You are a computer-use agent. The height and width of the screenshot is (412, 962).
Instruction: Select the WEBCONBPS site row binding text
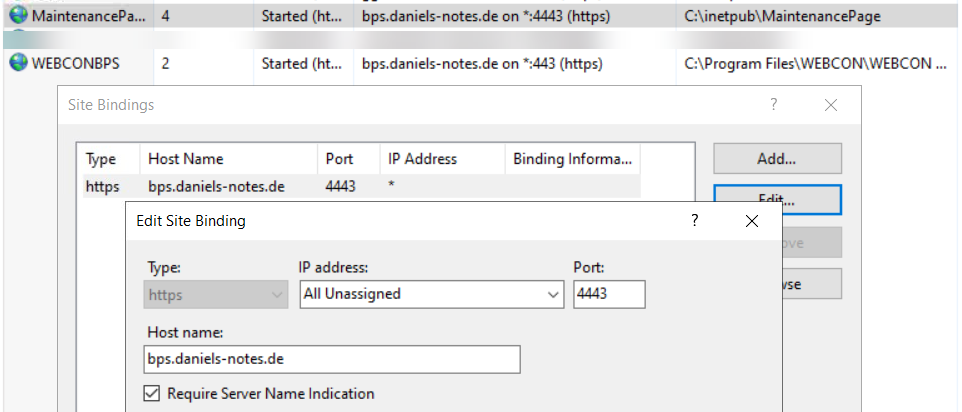point(482,63)
